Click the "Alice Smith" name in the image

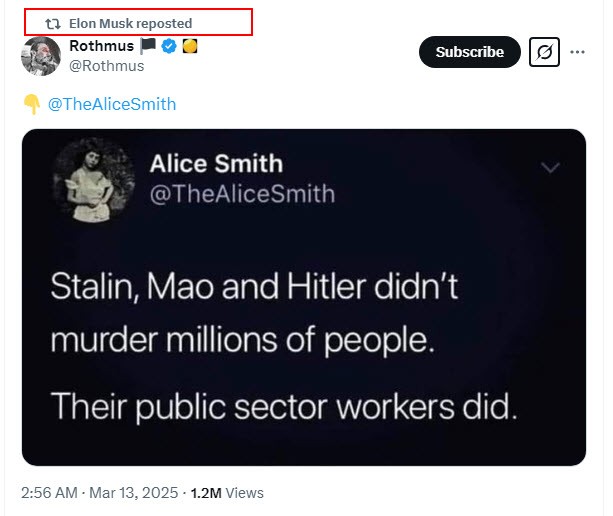216,163
